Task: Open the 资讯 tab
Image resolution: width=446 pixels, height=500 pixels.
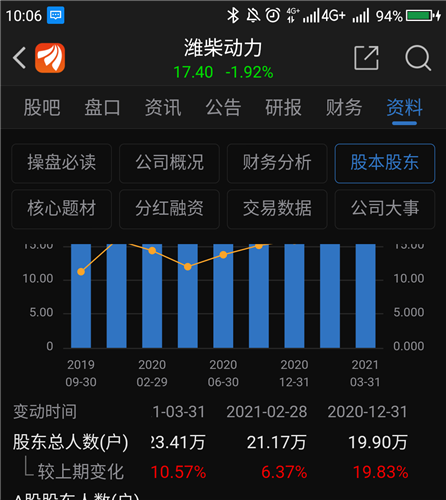Action: 163,107
